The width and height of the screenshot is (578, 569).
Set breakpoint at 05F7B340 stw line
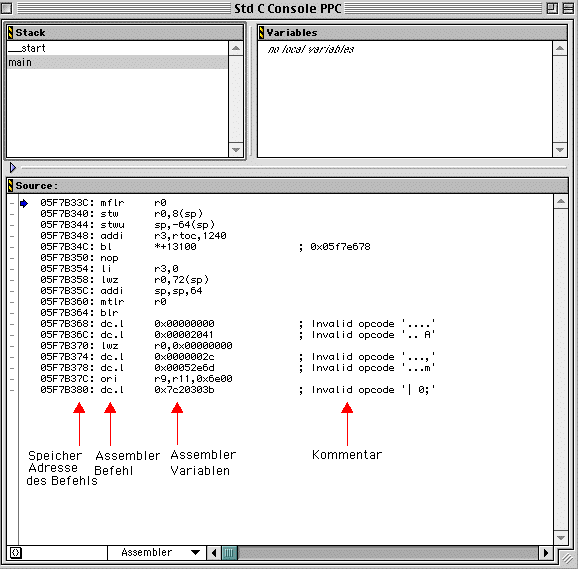point(12,214)
